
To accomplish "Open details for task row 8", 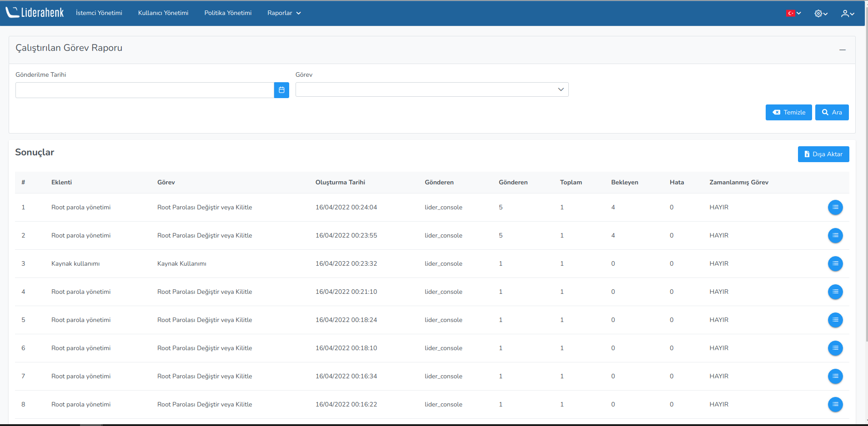I will [835, 405].
